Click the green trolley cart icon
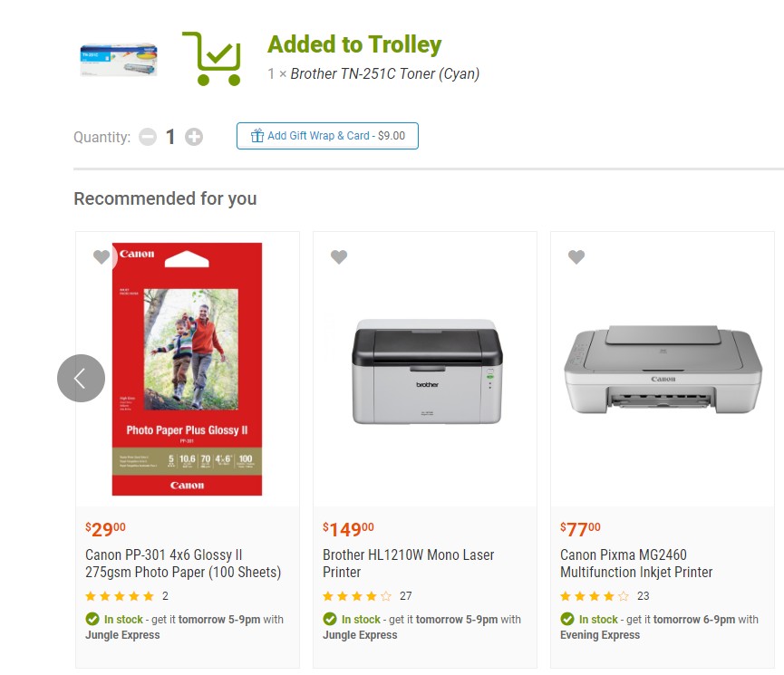The height and width of the screenshot is (675, 784). [211, 59]
